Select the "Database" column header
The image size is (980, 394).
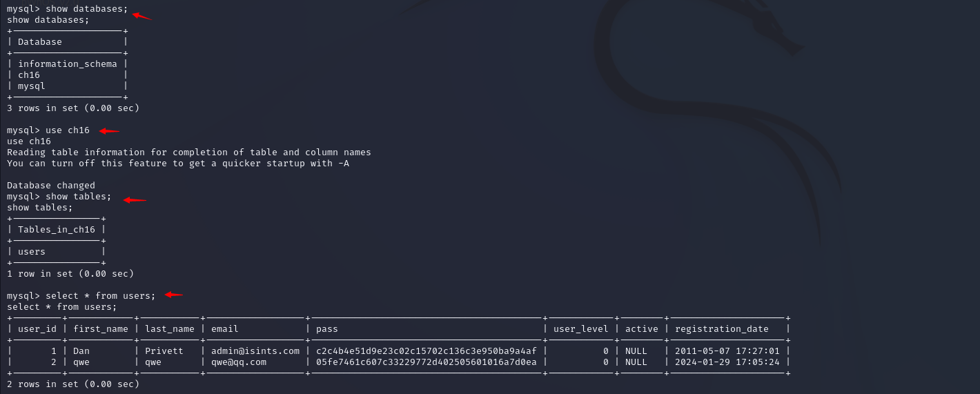(x=40, y=41)
